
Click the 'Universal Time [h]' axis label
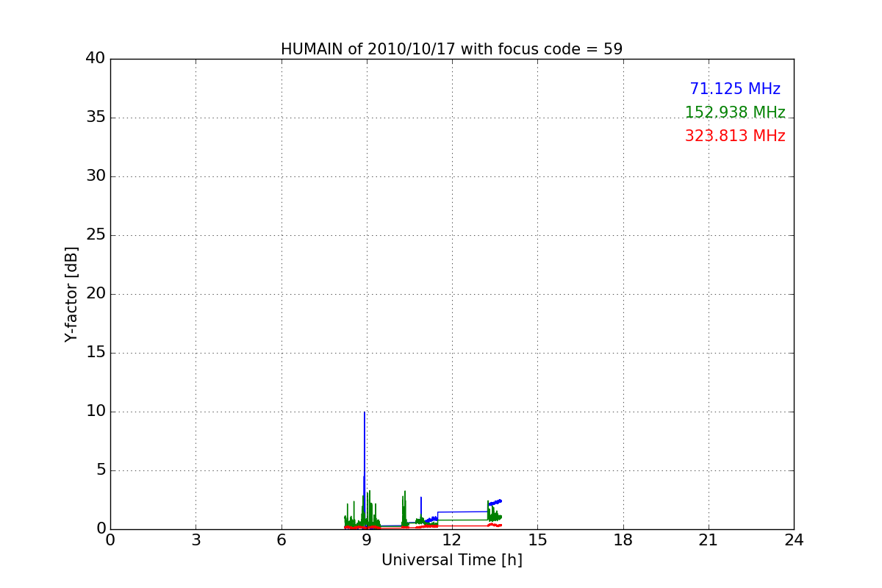tap(452, 560)
